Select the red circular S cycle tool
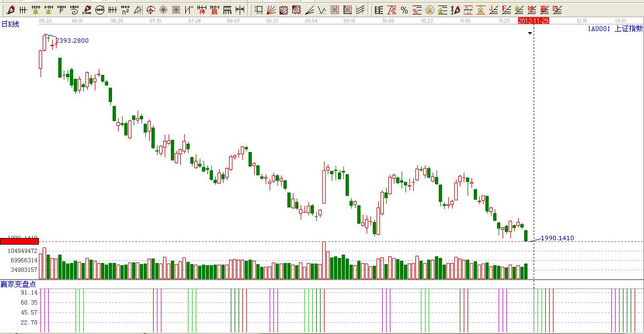 click(150, 9)
